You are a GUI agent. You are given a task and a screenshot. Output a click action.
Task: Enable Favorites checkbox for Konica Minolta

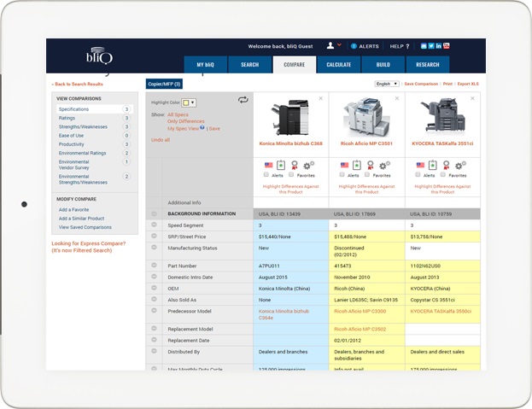click(x=291, y=174)
